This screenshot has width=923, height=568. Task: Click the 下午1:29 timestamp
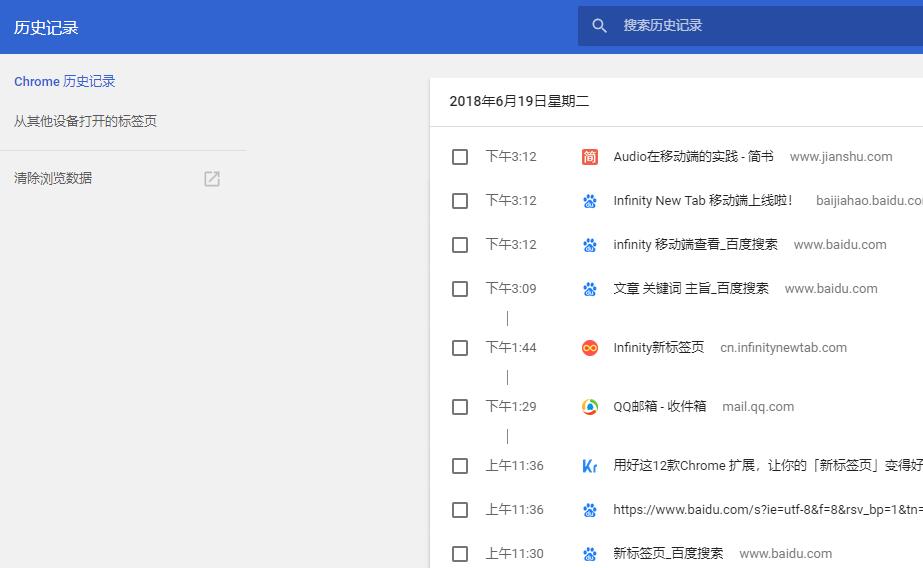tap(511, 407)
